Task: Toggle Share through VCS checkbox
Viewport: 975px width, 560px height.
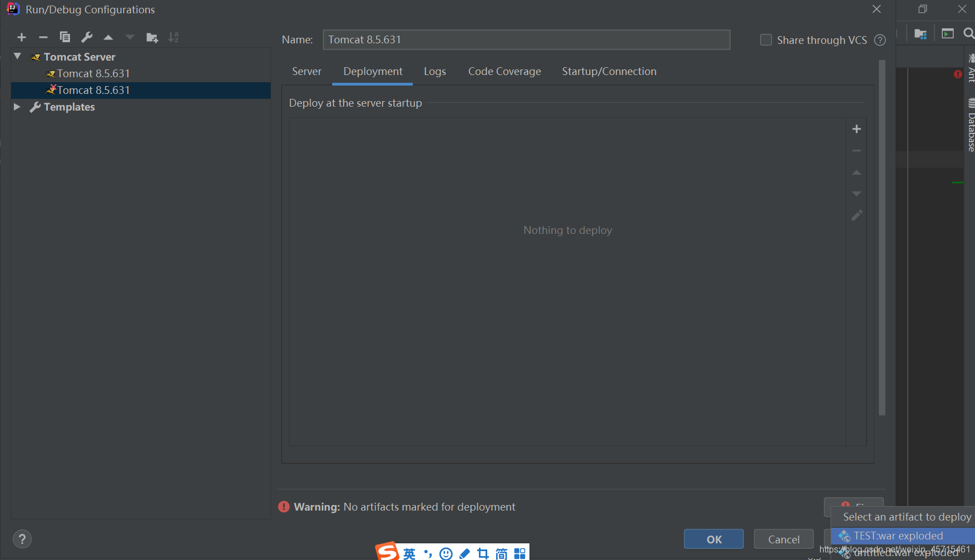Action: (x=766, y=40)
